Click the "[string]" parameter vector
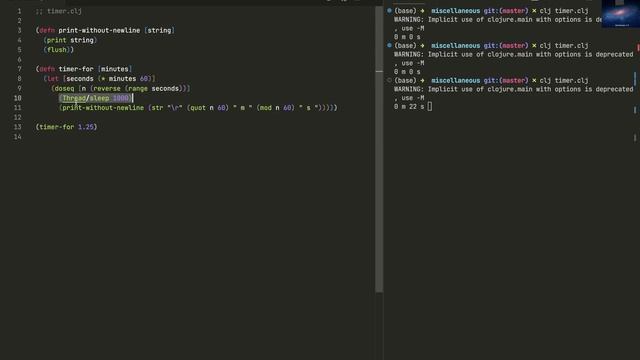The width and height of the screenshot is (640, 360). [x=160, y=30]
